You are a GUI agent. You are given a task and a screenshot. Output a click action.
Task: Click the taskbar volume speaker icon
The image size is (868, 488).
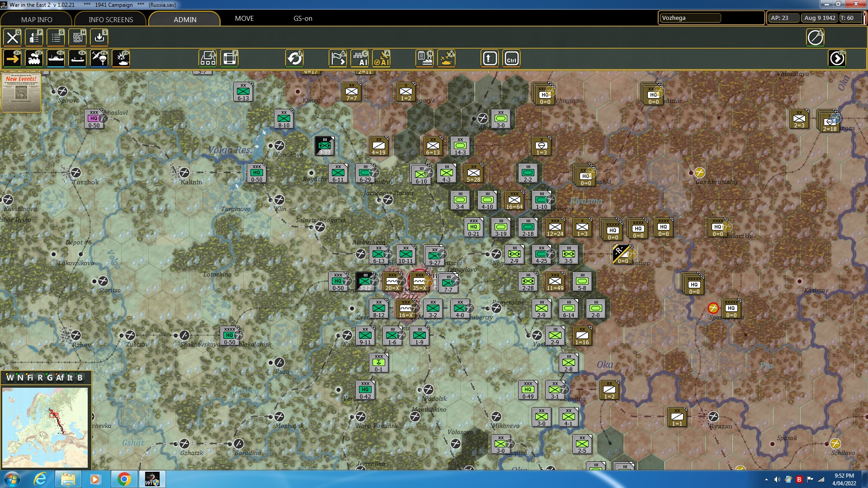tap(777, 479)
